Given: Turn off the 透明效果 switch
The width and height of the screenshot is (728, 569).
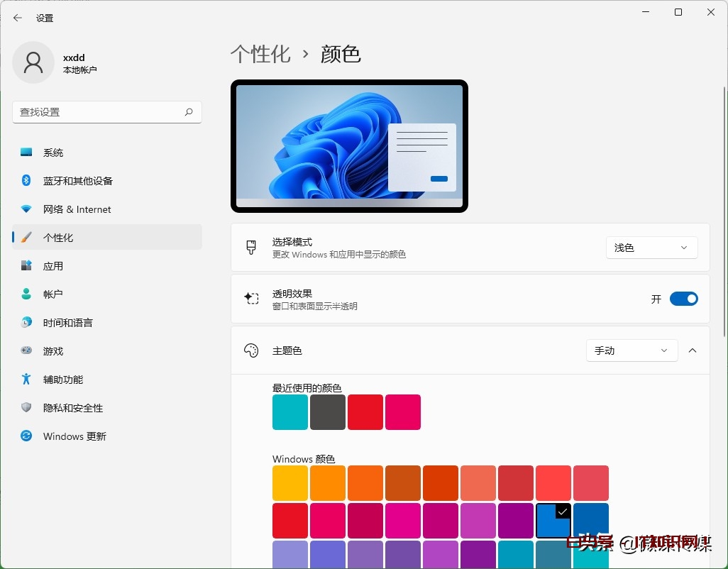Looking at the screenshot, I should point(683,298).
